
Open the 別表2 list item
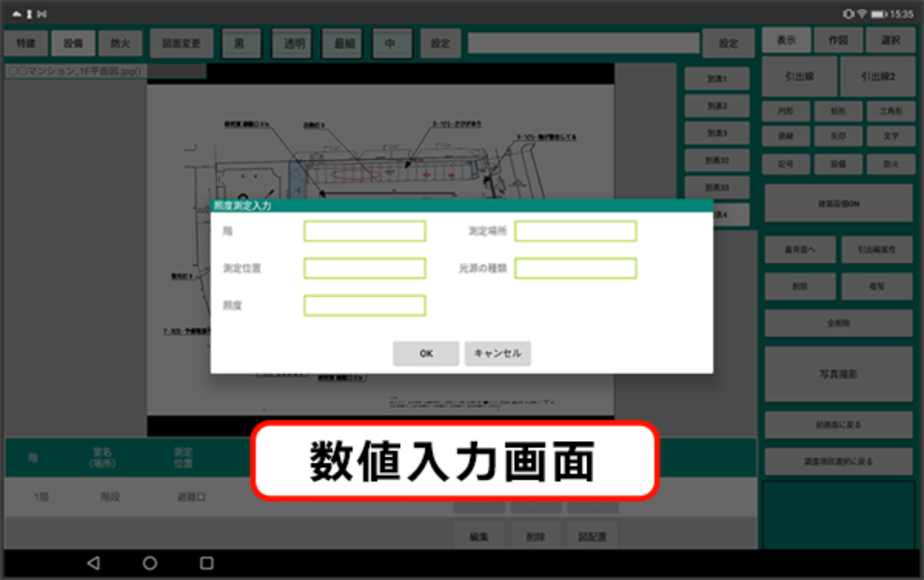pos(717,106)
